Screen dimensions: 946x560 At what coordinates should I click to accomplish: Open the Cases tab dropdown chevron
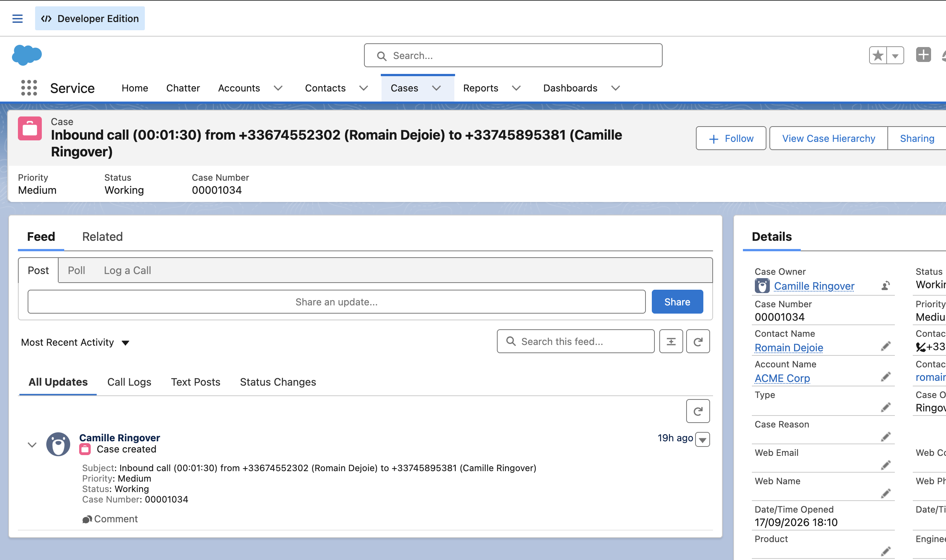(436, 88)
